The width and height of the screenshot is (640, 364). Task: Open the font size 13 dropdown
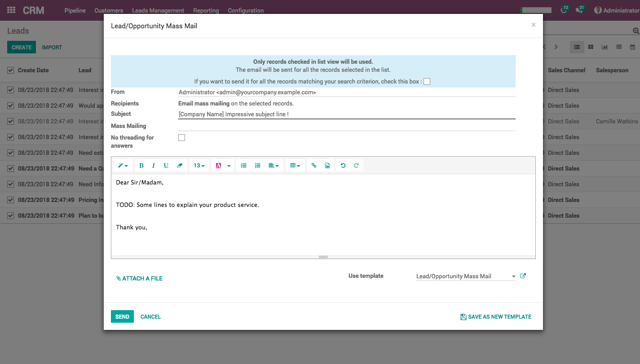(x=199, y=166)
